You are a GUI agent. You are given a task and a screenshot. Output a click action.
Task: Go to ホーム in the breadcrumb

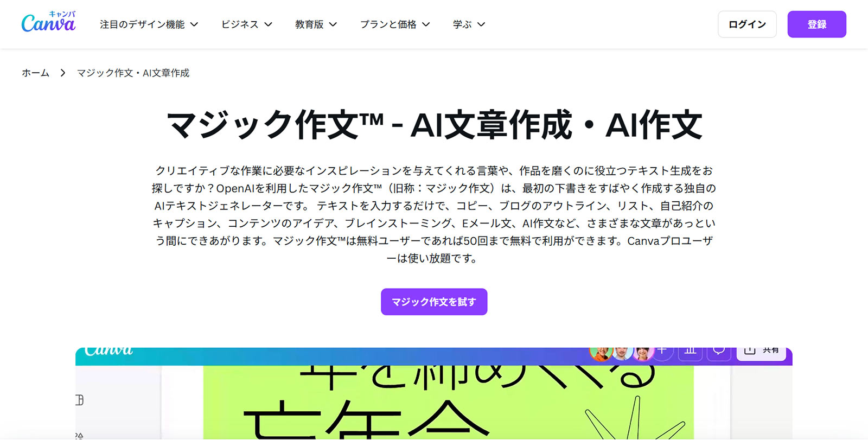click(x=35, y=73)
